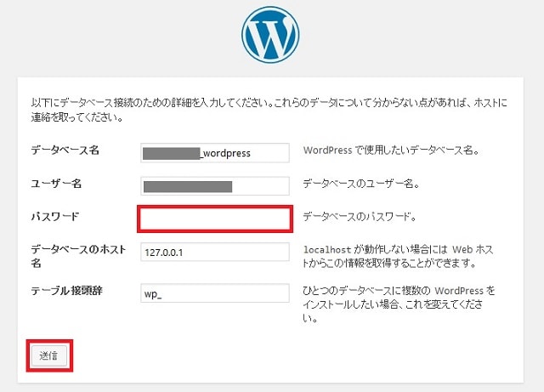Click help text about 複数の WordPress インストール
Image resolution: width=544 pixels, height=392 pixels.
tap(399, 304)
